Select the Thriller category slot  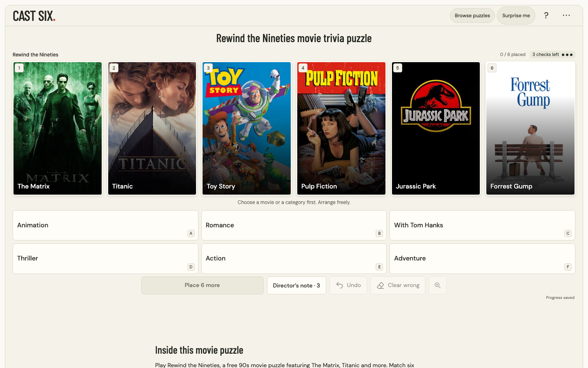click(105, 259)
